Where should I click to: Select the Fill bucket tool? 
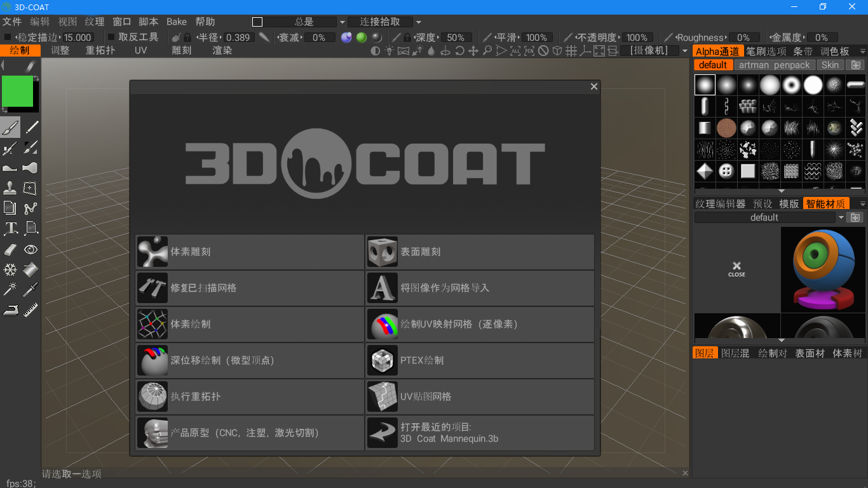(31, 269)
